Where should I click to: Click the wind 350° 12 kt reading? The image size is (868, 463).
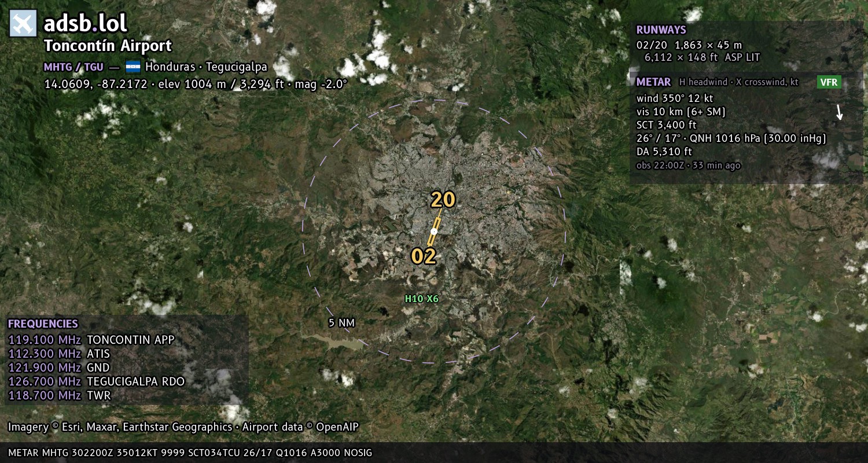click(675, 98)
